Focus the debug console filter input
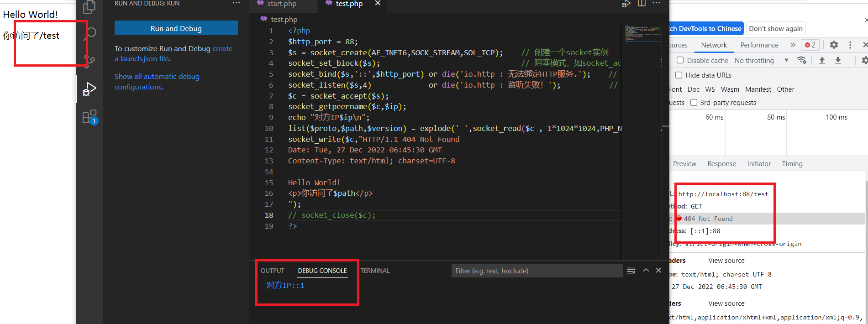Image resolution: width=868 pixels, height=324 pixels. [537, 271]
